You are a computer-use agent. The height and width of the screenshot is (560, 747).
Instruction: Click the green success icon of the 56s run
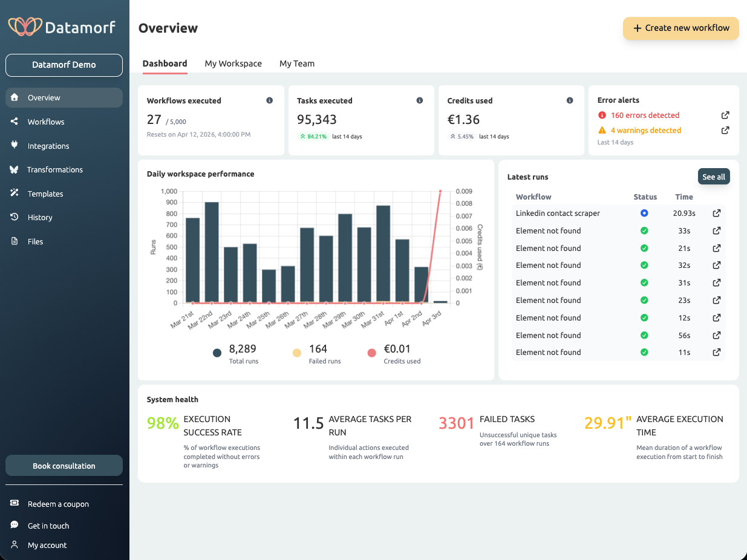[644, 335]
